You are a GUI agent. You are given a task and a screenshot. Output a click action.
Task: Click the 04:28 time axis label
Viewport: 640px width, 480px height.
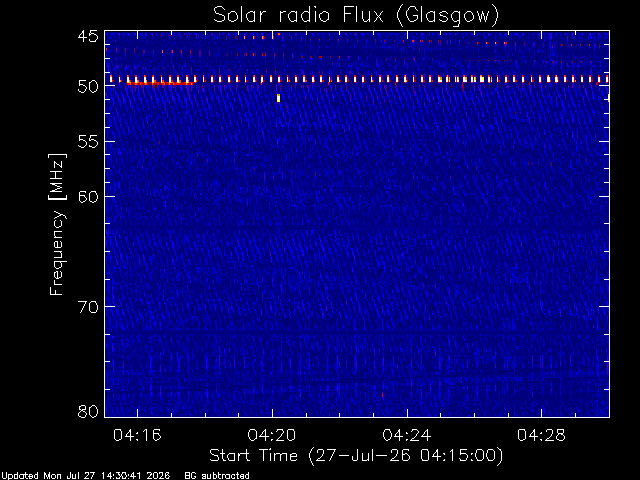pyautogui.click(x=541, y=435)
